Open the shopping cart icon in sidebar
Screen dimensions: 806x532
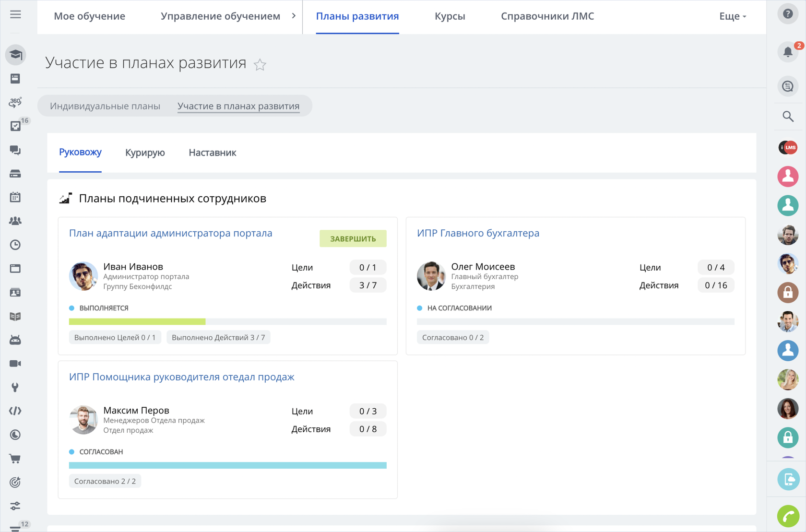click(15, 459)
